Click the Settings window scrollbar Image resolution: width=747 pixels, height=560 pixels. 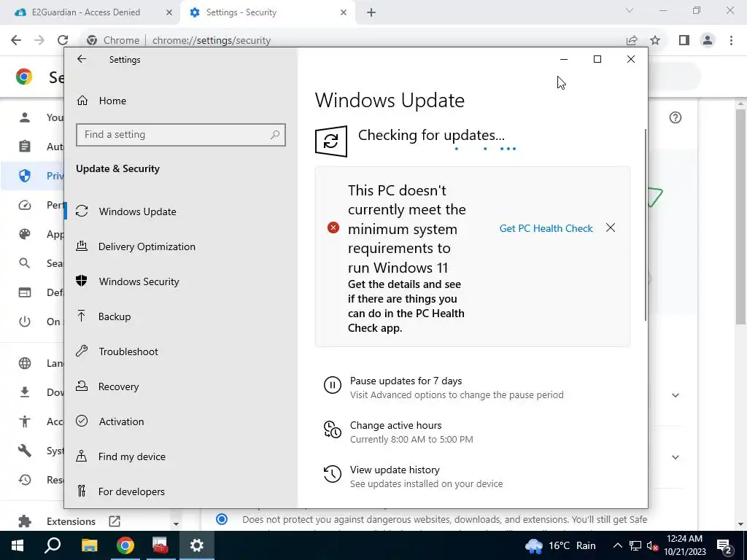(x=646, y=225)
